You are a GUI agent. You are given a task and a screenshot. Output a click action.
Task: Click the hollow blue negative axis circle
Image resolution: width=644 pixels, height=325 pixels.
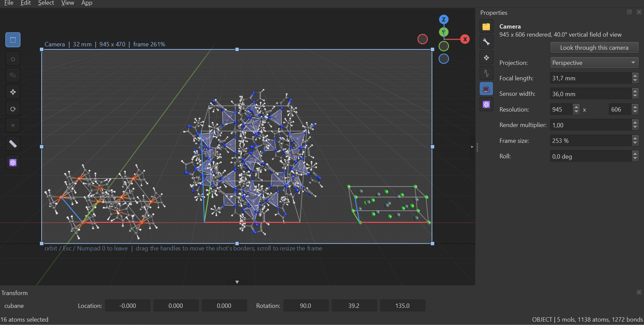[x=444, y=59]
